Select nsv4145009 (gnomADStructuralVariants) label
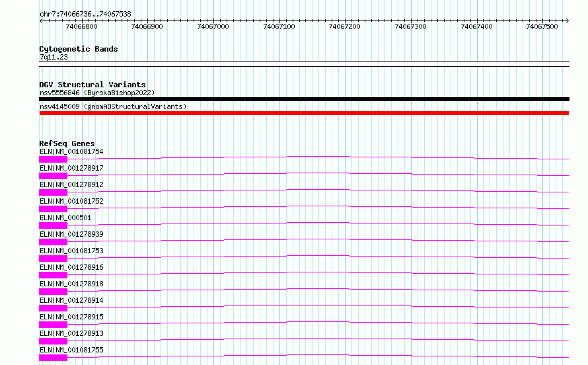 tap(113, 106)
